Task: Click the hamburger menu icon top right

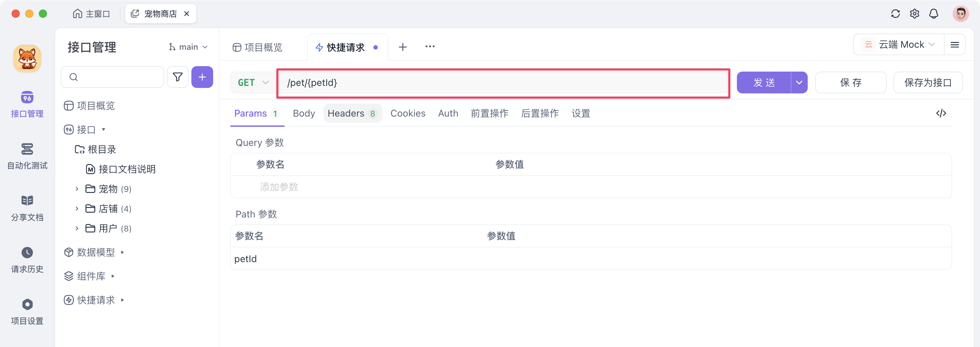Action: [955, 44]
